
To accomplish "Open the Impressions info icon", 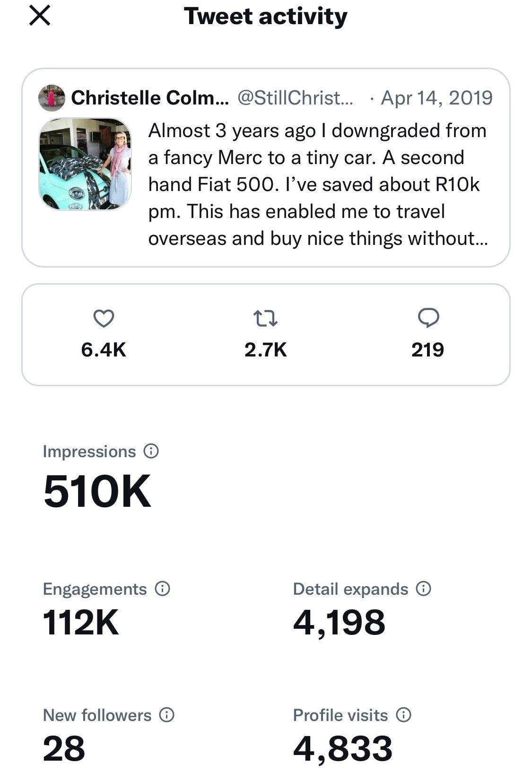I will click(x=151, y=451).
